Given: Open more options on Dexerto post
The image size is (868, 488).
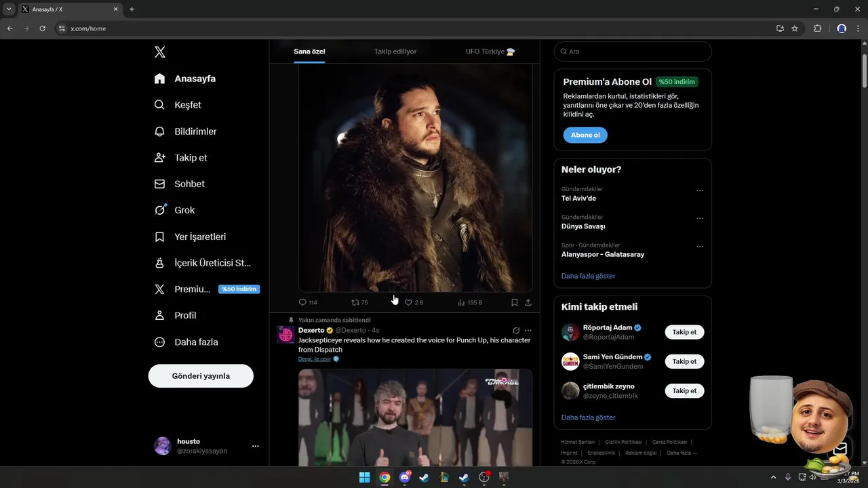Looking at the screenshot, I should 528,331.
